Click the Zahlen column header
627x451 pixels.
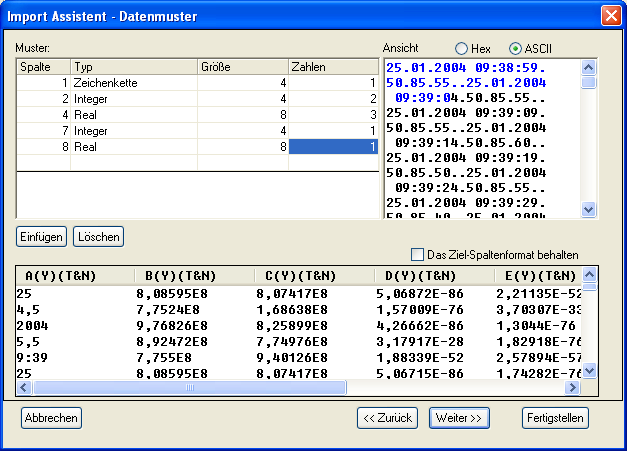[333, 67]
